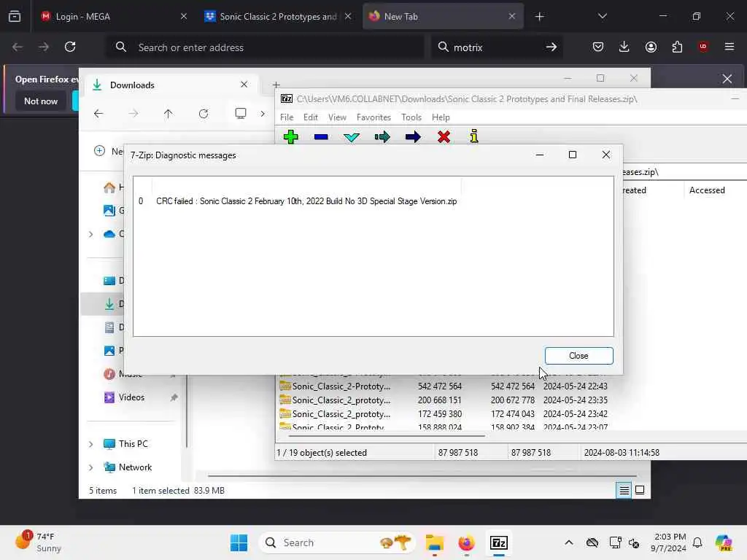747x560 pixels.
Task: Click the Search or enter address field
Action: point(264,47)
